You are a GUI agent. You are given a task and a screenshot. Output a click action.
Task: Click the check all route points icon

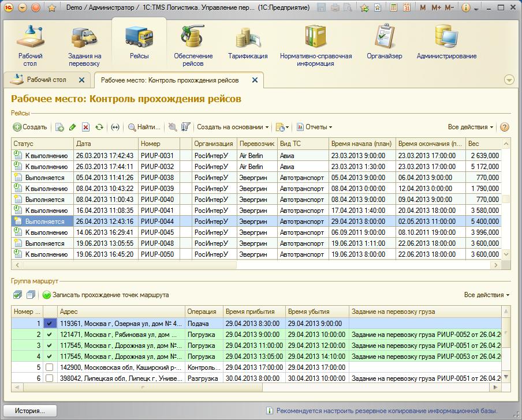[x=17, y=295]
